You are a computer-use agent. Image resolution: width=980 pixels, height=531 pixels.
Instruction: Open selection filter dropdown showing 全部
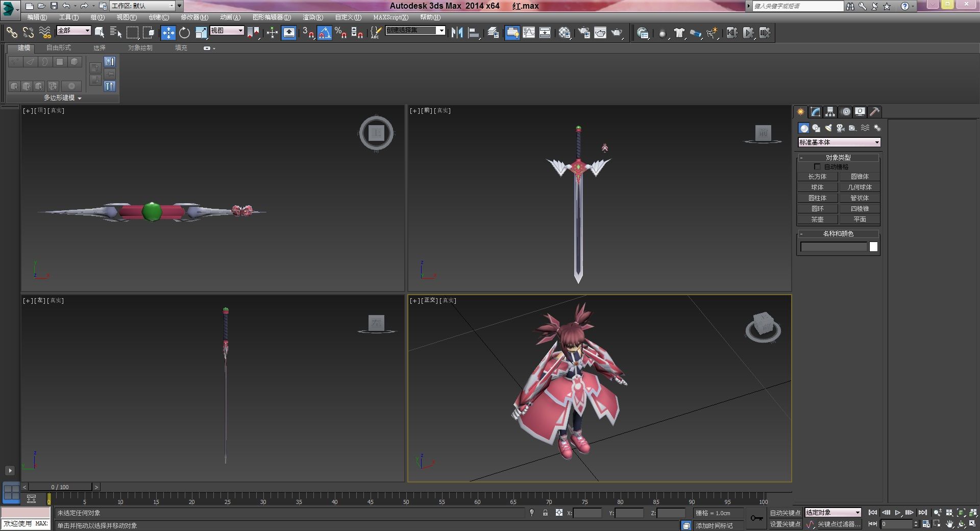click(x=73, y=31)
